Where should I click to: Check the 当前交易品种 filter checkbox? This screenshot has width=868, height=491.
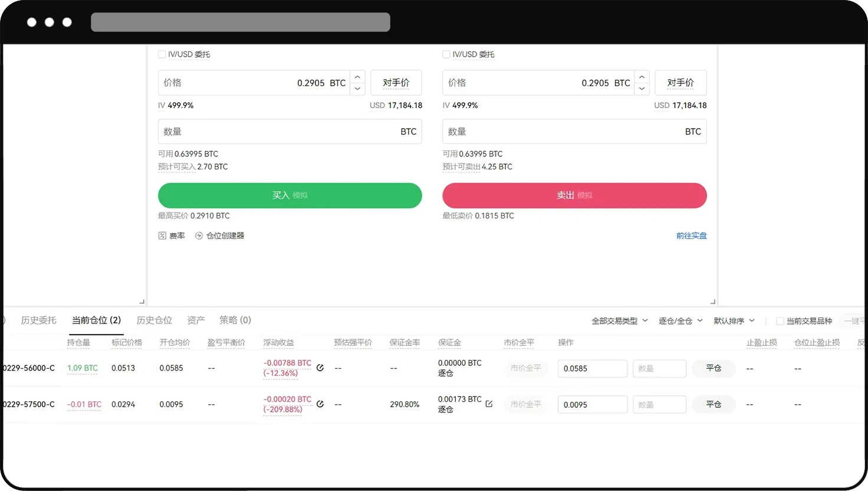click(x=781, y=320)
